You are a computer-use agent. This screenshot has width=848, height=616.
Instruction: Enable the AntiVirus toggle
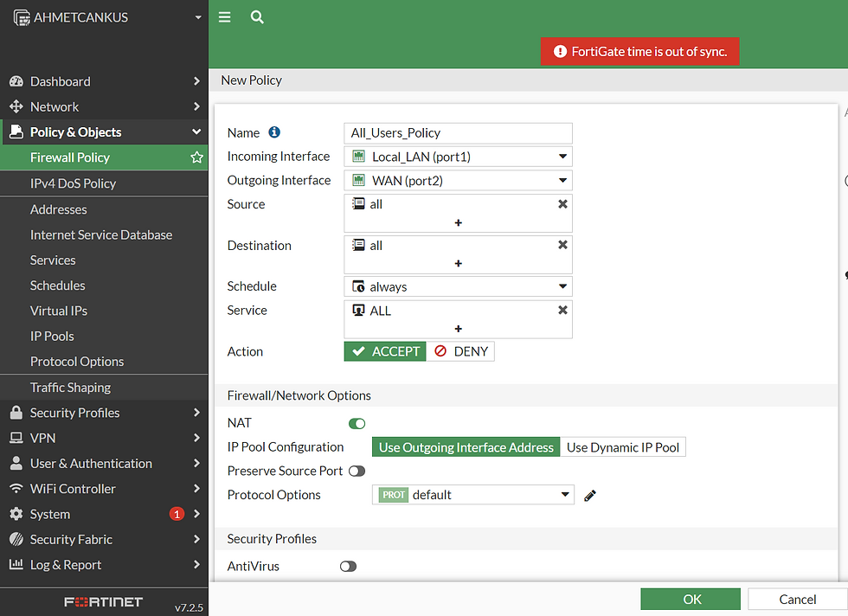(348, 566)
